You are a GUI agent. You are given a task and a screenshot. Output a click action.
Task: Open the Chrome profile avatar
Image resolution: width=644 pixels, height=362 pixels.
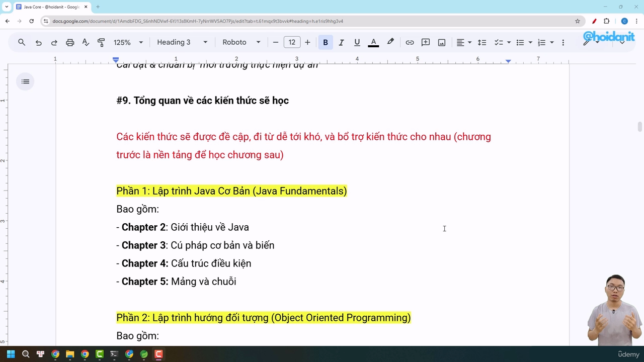(624, 21)
